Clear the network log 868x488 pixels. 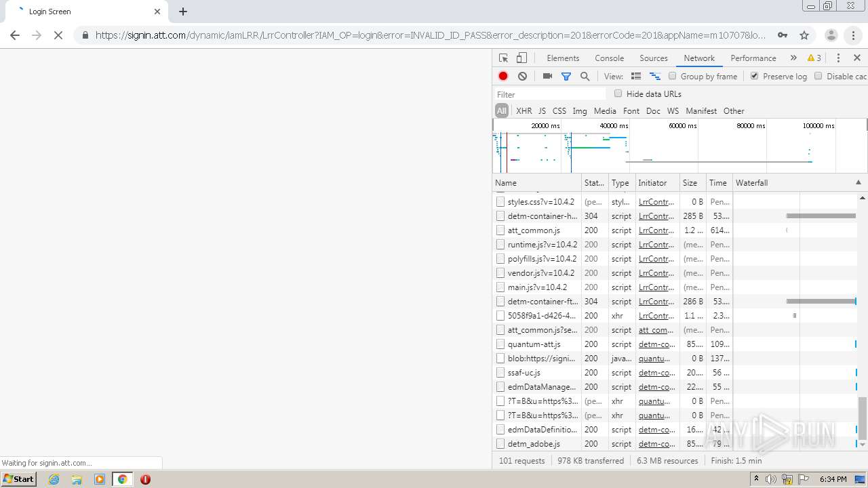[x=522, y=77]
